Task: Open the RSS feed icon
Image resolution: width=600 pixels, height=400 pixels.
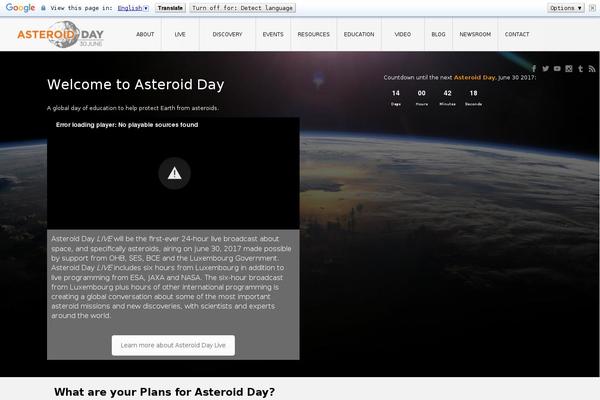Action: coord(592,69)
